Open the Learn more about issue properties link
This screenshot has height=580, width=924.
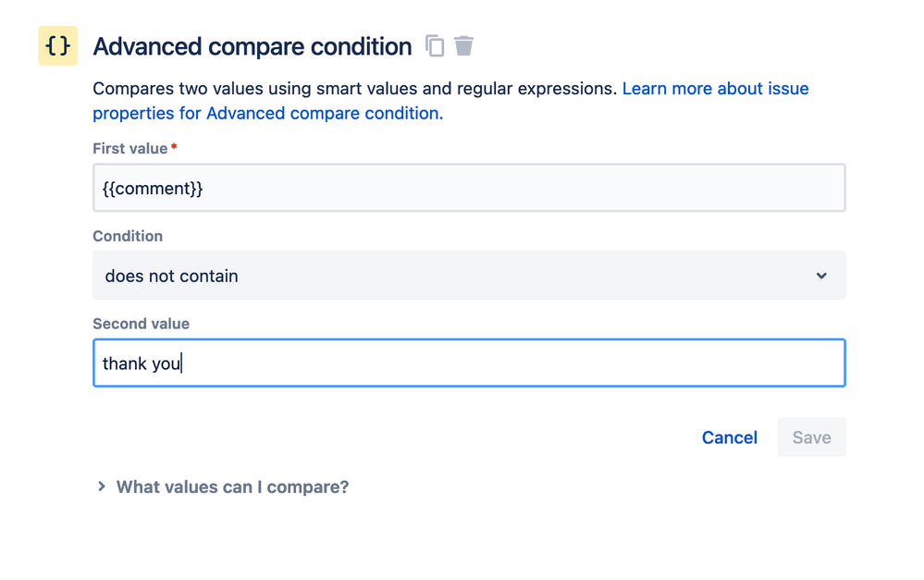pyautogui.click(x=715, y=89)
